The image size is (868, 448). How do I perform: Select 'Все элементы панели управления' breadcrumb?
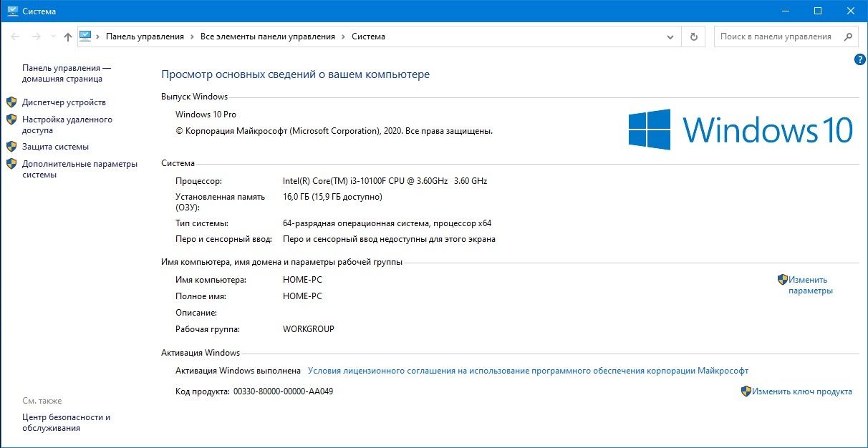(x=268, y=36)
